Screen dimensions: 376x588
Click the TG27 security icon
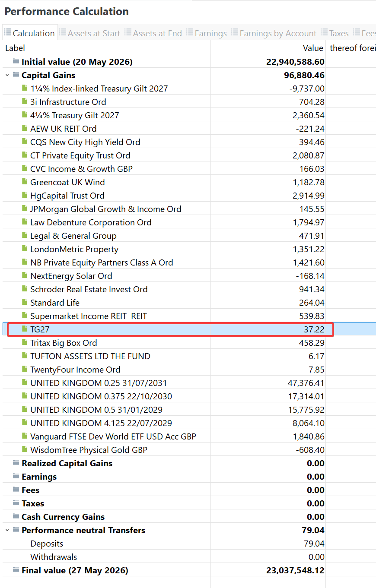[x=25, y=329]
